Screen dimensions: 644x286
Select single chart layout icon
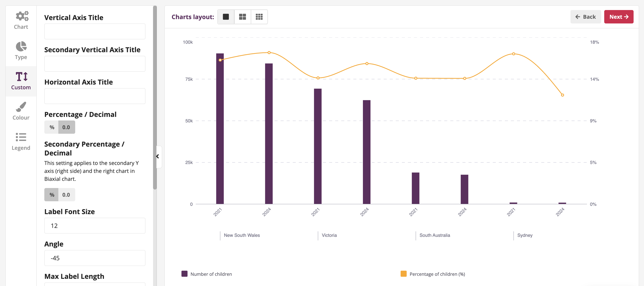tap(226, 17)
